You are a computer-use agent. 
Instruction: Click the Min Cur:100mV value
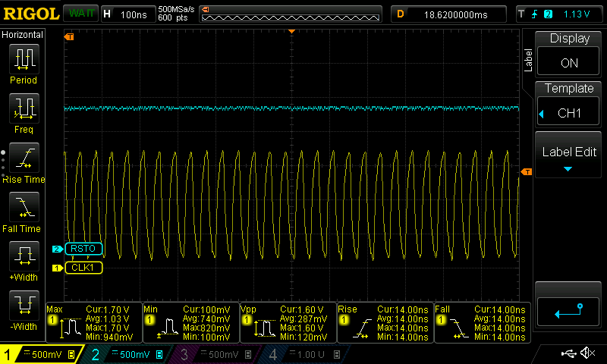tap(206, 310)
